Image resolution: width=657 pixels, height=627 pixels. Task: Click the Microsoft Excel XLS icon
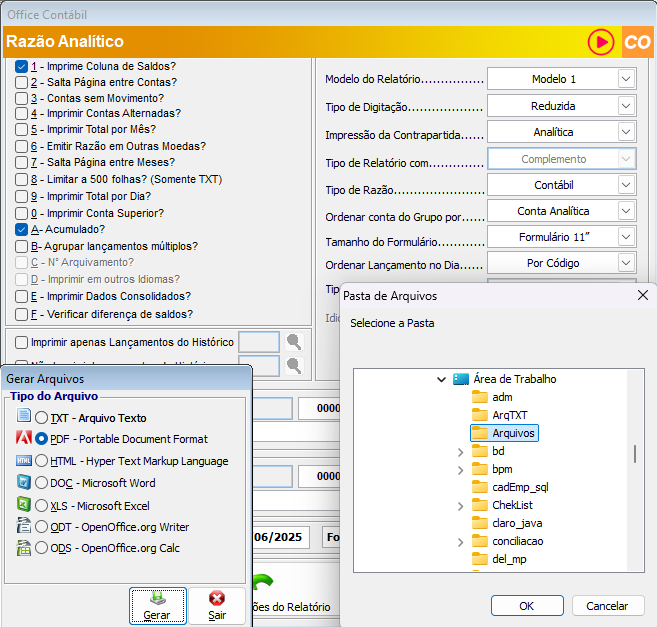24,504
